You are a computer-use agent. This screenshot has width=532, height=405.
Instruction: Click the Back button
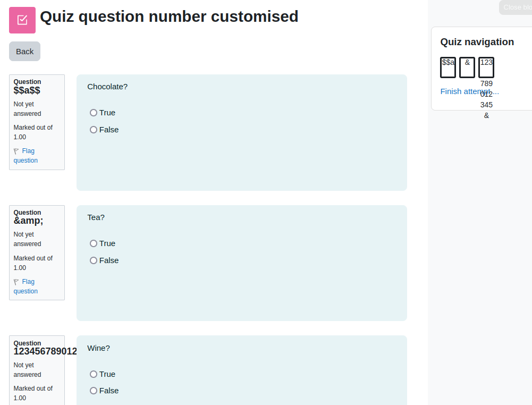25,52
